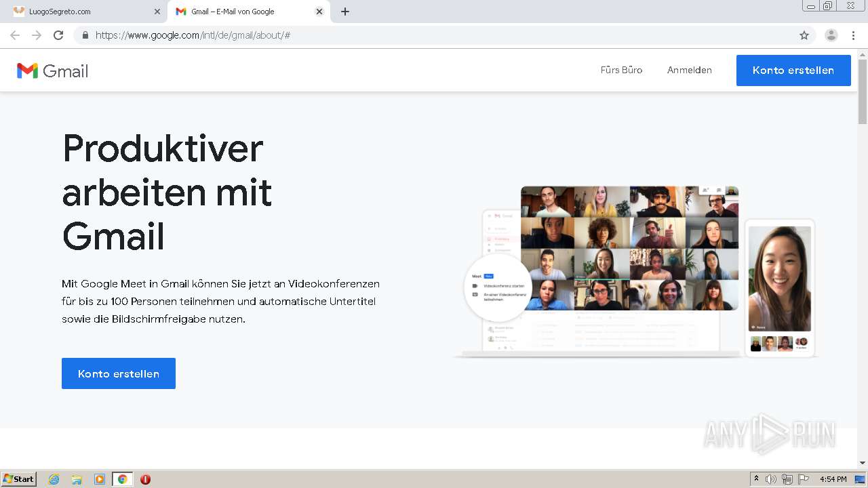Go back with the browser back arrow

[x=15, y=35]
